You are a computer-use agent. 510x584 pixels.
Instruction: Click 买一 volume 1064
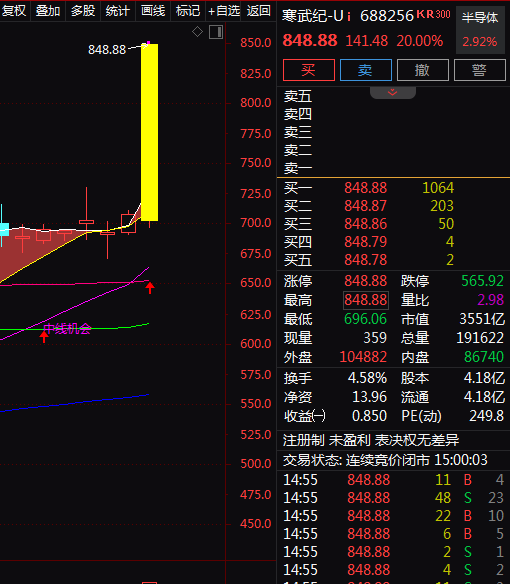438,188
